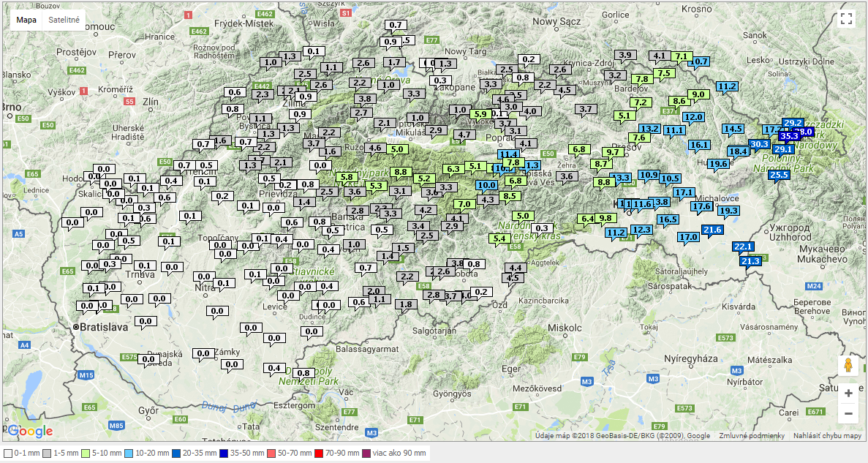Click the 3.9 station marker
Viewport: 868px width, 463px height.
(624, 56)
